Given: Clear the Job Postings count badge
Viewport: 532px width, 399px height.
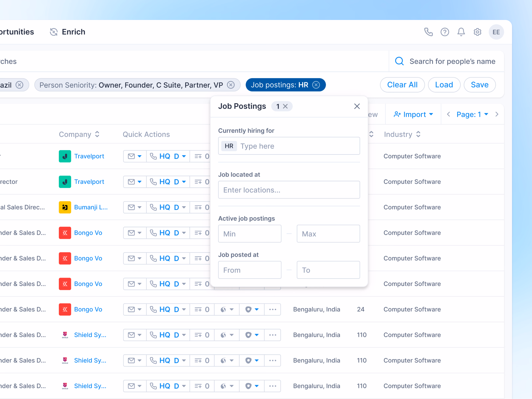Looking at the screenshot, I should tap(285, 106).
